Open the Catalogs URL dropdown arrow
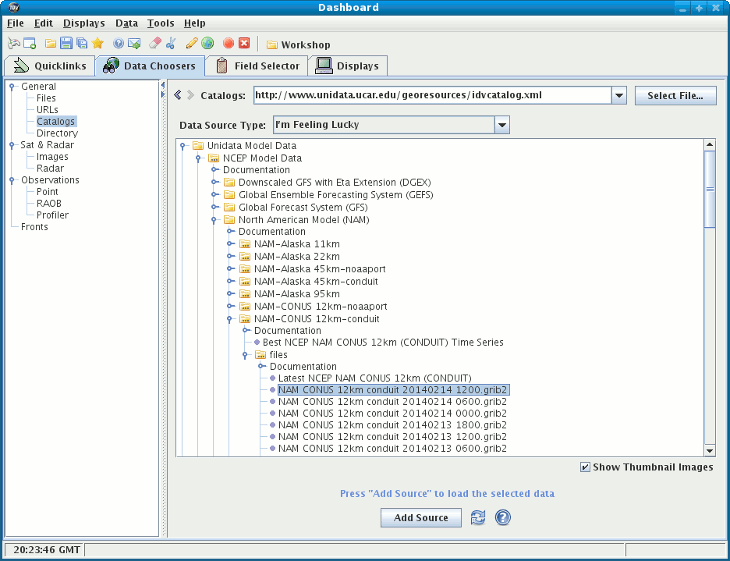Viewport: 730px width, 561px height. point(618,96)
